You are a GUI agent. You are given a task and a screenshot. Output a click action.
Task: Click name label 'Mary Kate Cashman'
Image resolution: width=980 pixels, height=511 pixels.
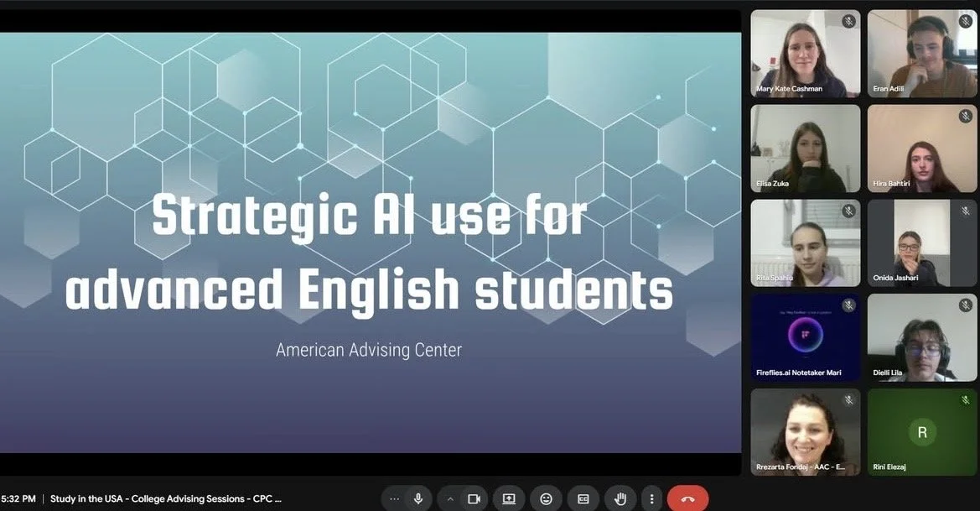tap(789, 89)
